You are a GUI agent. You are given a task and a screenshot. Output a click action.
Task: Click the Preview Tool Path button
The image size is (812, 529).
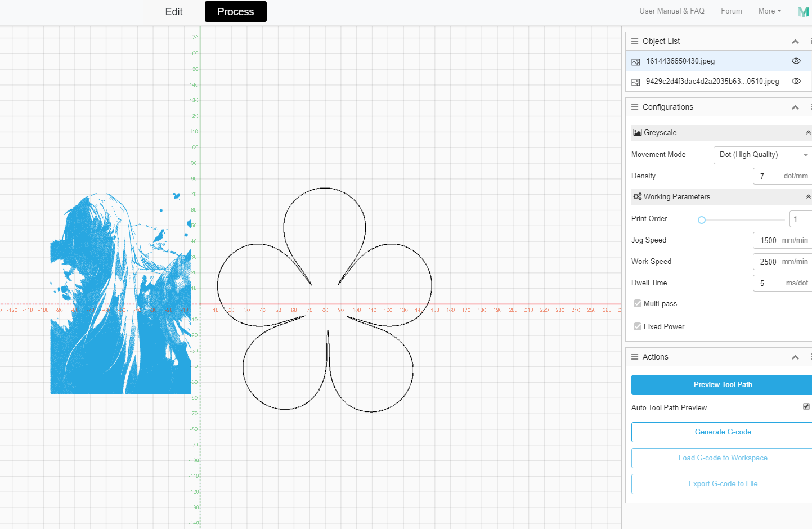click(723, 385)
